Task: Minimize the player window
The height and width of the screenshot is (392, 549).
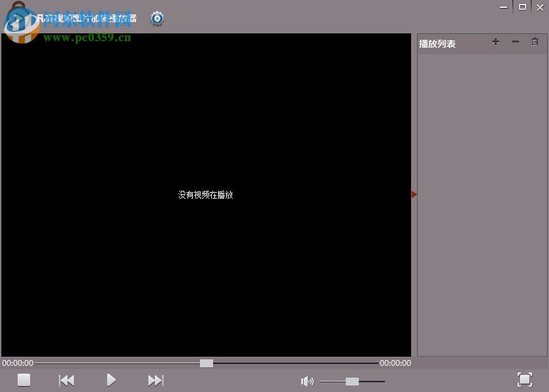Action: click(x=503, y=7)
